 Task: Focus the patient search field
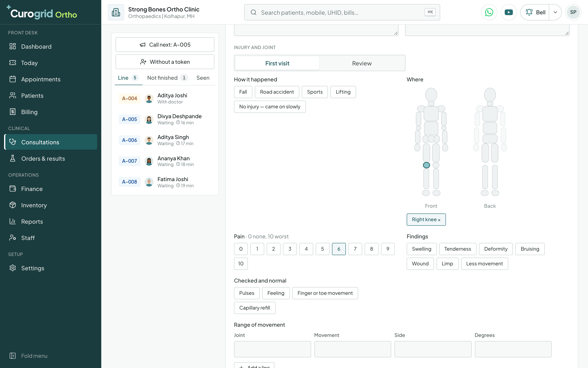tap(342, 12)
